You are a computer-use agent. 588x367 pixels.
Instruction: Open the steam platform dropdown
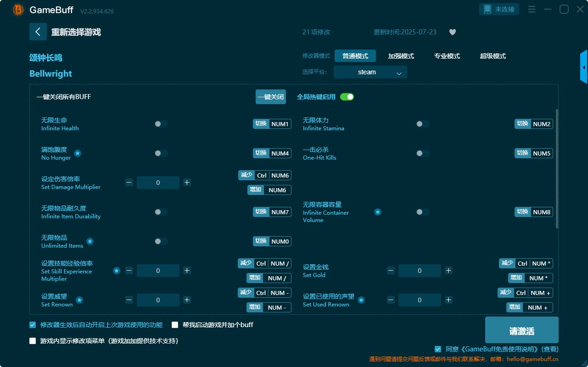tap(370, 72)
